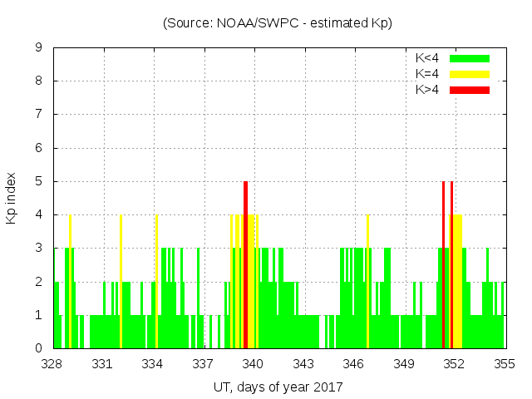Click the red K>4 legend swatch
Screen dimensions: 532x399
(x=470, y=89)
